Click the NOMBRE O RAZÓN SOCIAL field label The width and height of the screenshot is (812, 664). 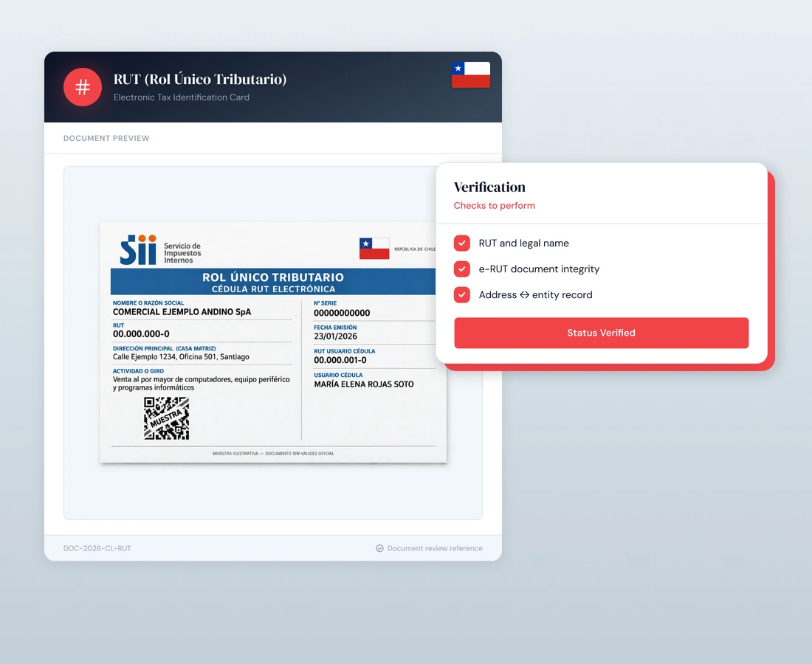click(x=148, y=303)
